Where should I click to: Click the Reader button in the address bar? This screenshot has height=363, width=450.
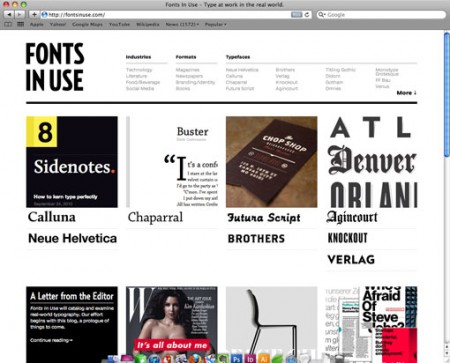click(296, 15)
